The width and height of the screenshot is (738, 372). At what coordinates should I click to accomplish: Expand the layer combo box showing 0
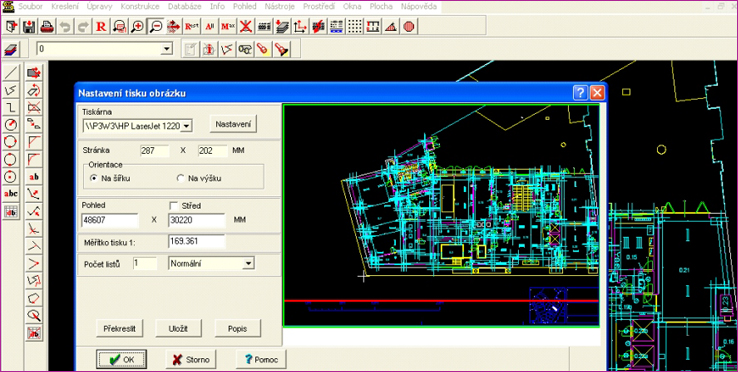coord(167,49)
